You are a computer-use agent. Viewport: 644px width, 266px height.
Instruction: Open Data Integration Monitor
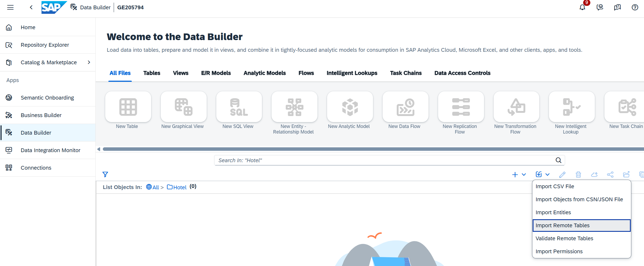pos(48,150)
